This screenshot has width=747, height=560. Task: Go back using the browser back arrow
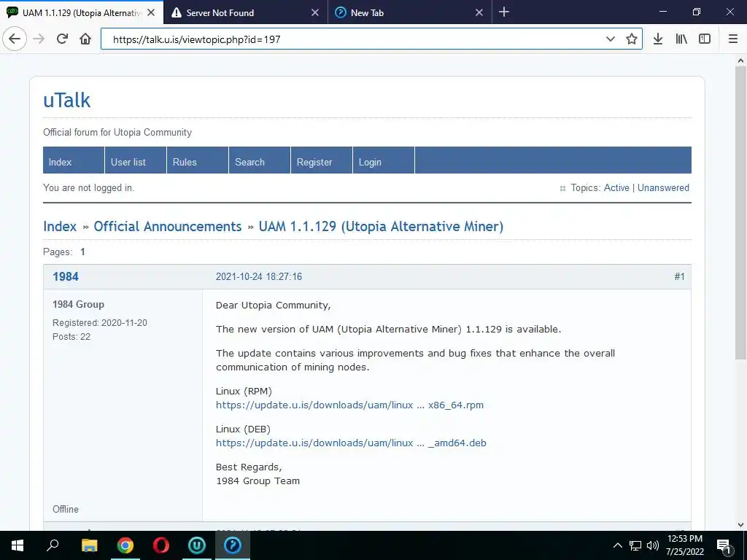pyautogui.click(x=15, y=39)
